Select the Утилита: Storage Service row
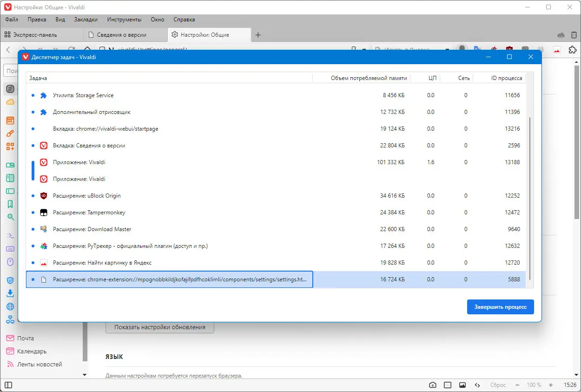581x392 pixels. tap(276, 95)
